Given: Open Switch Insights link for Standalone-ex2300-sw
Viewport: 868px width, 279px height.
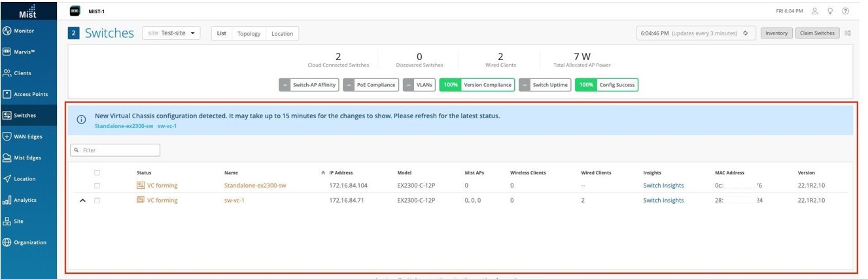Looking at the screenshot, I should point(663,186).
